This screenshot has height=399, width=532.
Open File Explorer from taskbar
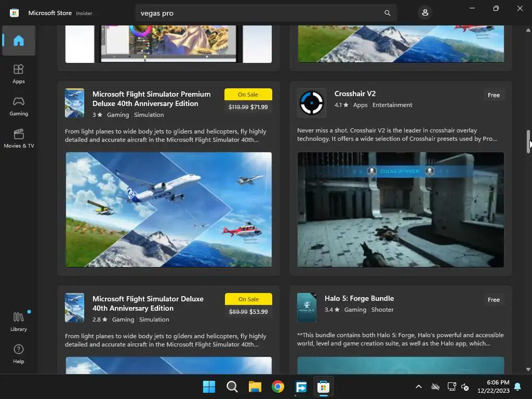coord(255,387)
